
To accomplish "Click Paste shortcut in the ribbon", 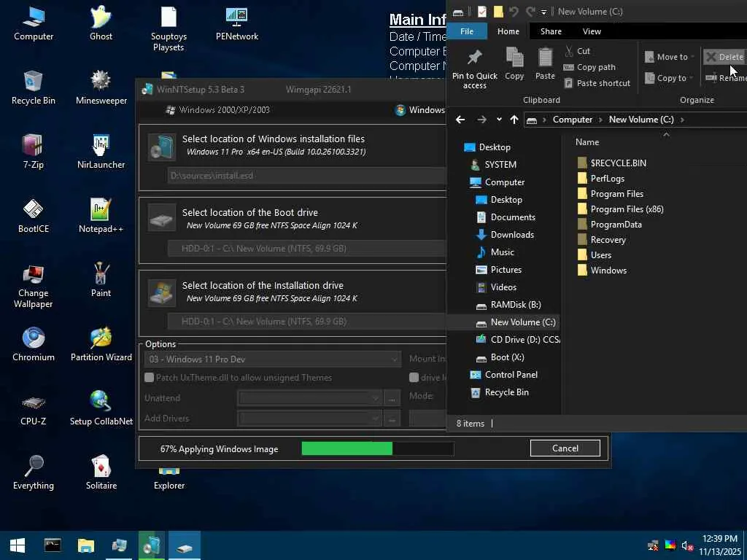I will (x=597, y=83).
